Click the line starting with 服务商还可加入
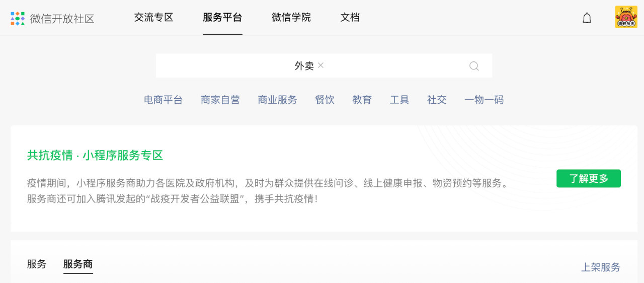 click(173, 199)
